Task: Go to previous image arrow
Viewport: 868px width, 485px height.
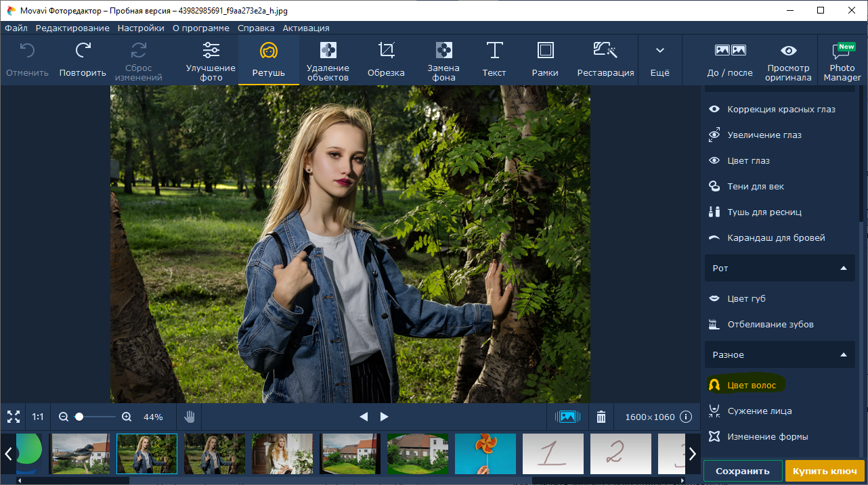Action: point(364,417)
